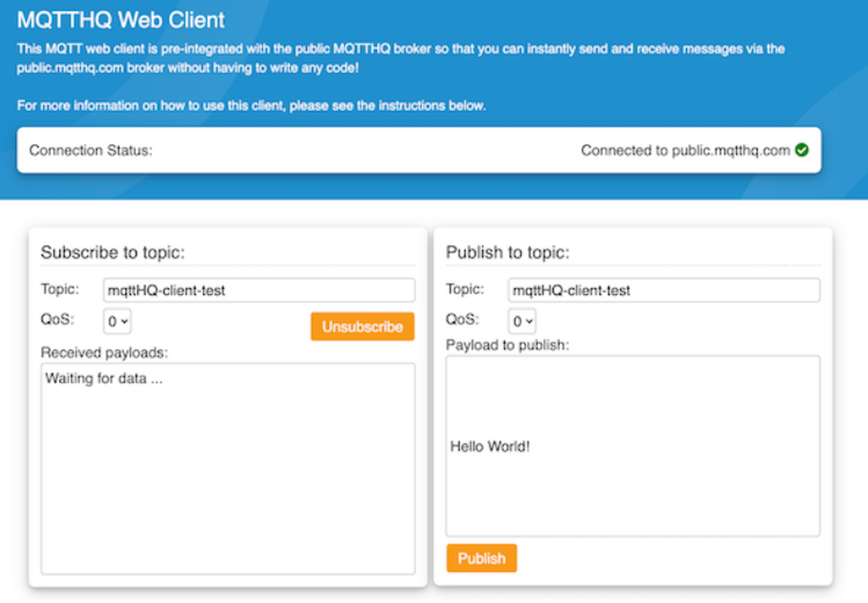Click the Unsubscribe button
The width and height of the screenshot is (868, 603).
pyautogui.click(x=363, y=326)
